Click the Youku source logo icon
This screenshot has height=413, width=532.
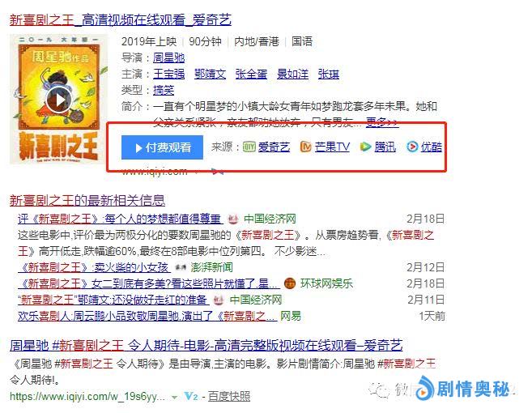click(412, 147)
